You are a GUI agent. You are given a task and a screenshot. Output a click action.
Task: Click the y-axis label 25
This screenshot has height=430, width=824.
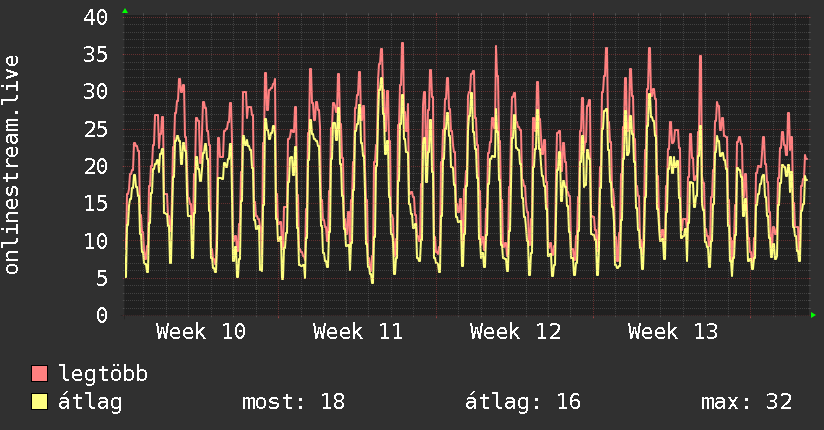click(96, 129)
